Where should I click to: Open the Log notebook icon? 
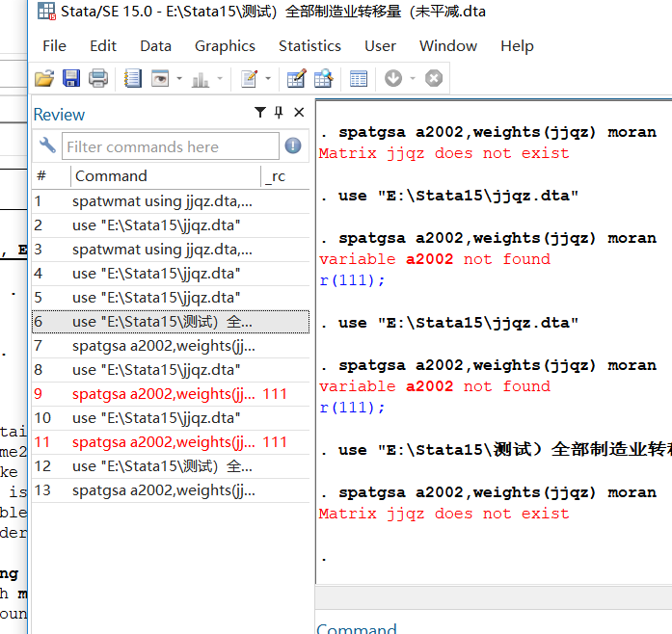click(133, 79)
